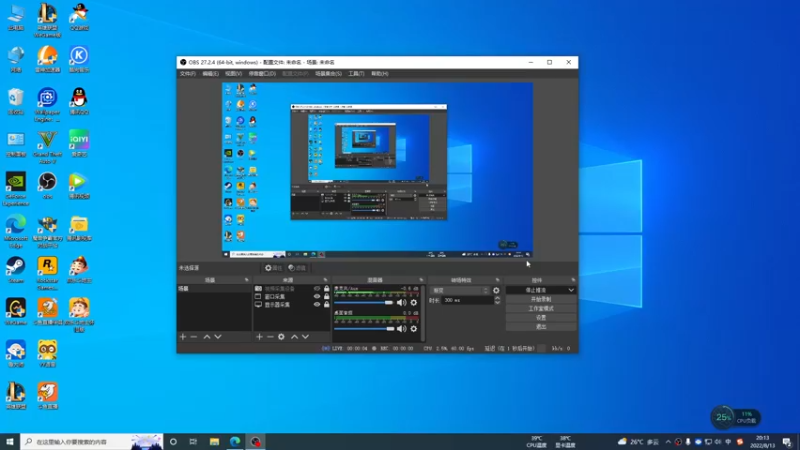Pop out the Sources dock panel
This screenshot has width=800, height=450.
tap(325, 280)
